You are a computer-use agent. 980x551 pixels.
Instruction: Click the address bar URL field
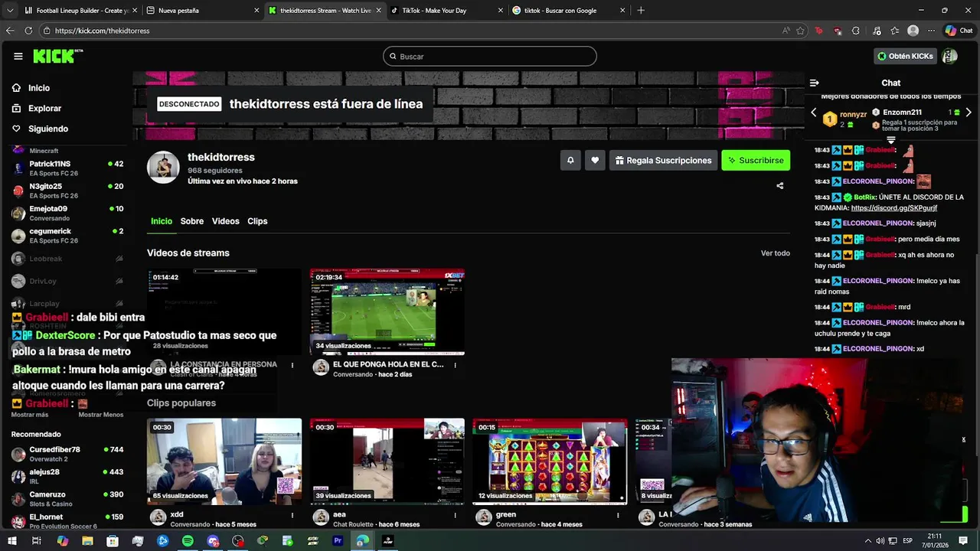413,31
